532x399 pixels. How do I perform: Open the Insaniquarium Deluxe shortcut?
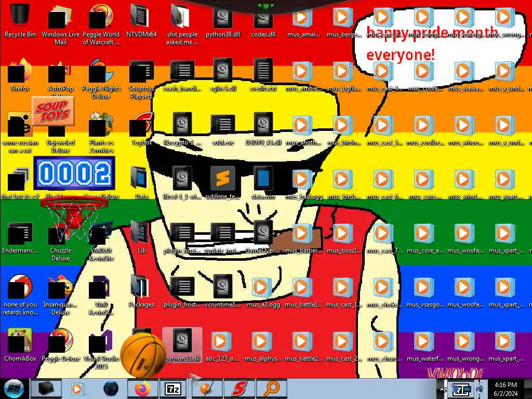point(60,295)
